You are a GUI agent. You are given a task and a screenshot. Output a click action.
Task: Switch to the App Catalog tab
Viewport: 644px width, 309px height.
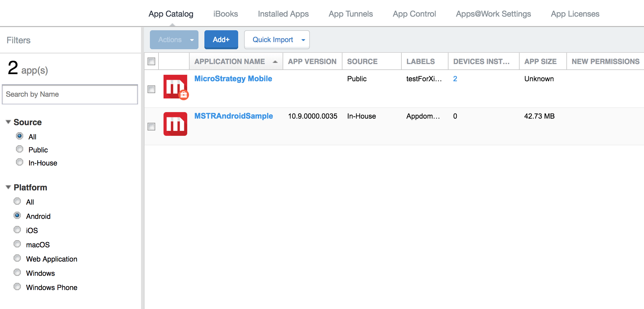coord(171,14)
